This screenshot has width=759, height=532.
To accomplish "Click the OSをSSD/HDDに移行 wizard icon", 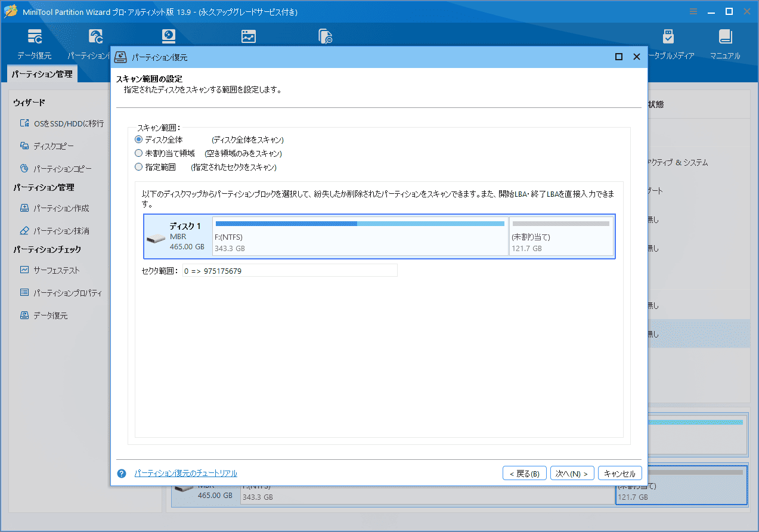I will point(24,123).
